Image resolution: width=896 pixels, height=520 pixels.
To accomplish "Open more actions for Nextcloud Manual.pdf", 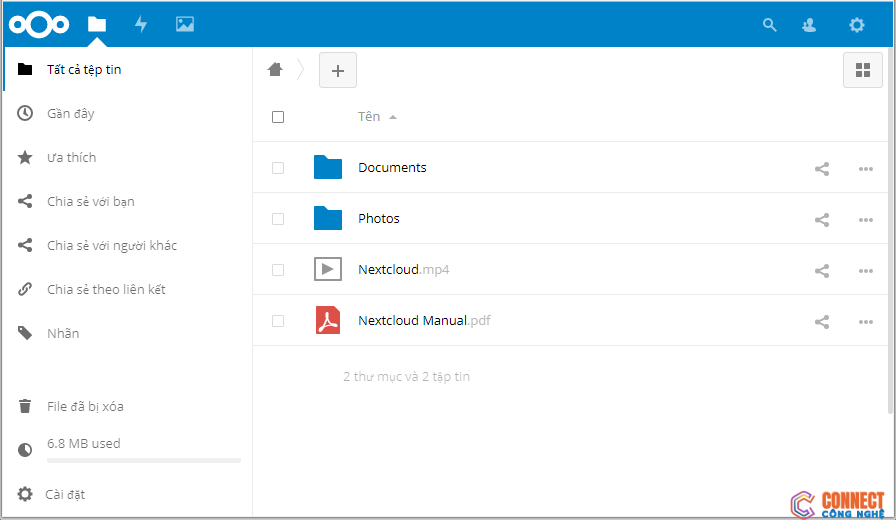I will click(866, 322).
